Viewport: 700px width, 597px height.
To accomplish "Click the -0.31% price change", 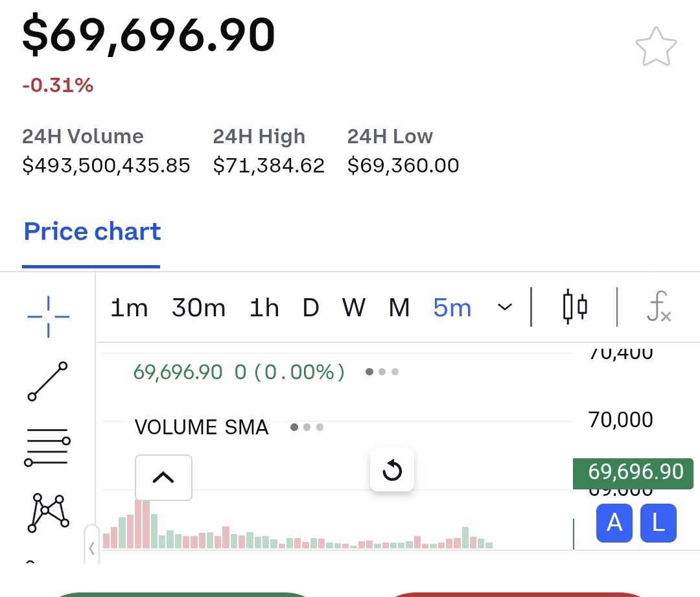I will point(58,86).
